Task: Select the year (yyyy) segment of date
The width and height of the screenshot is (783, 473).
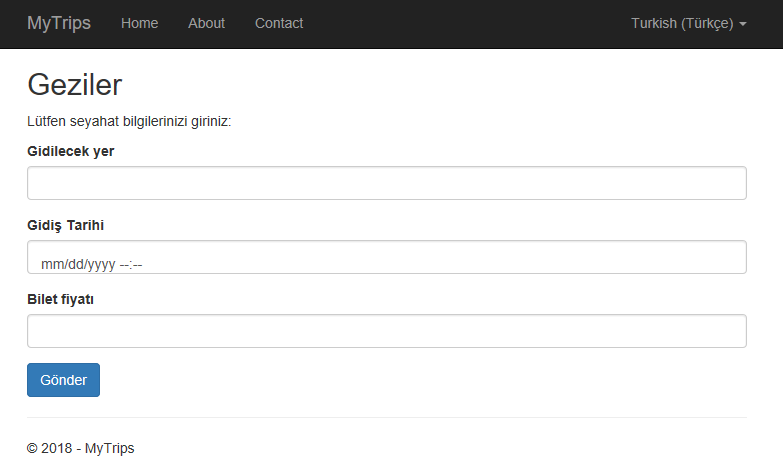Action: 100,265
